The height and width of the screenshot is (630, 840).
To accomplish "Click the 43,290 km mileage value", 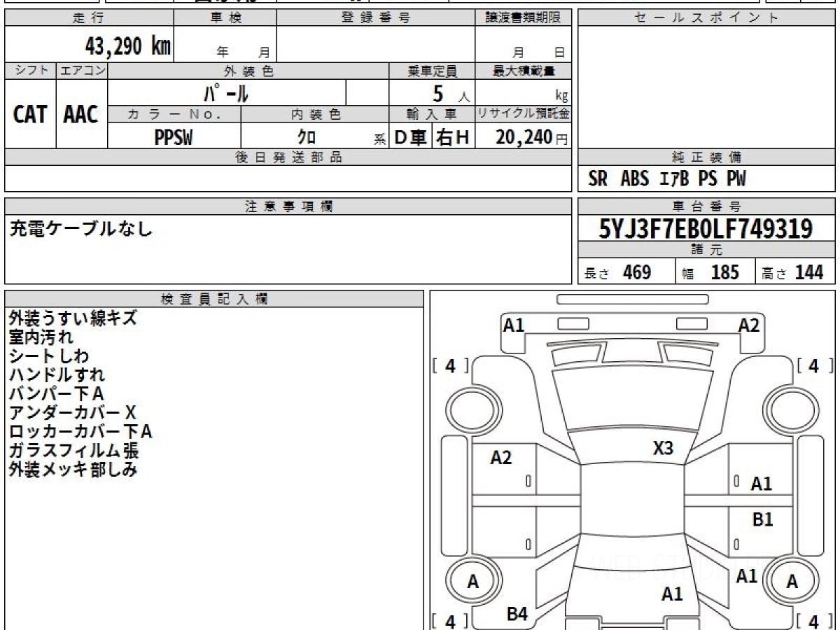I will pyautogui.click(x=127, y=46).
